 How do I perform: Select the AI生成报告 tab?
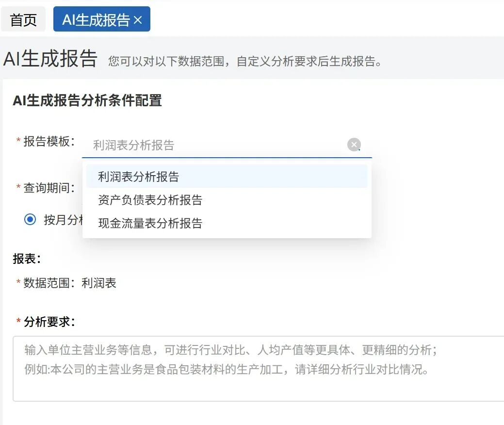pyautogui.click(x=96, y=20)
